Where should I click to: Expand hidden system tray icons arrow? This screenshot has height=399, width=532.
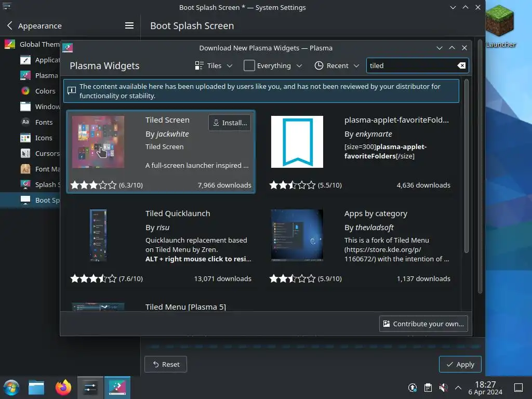458,388
